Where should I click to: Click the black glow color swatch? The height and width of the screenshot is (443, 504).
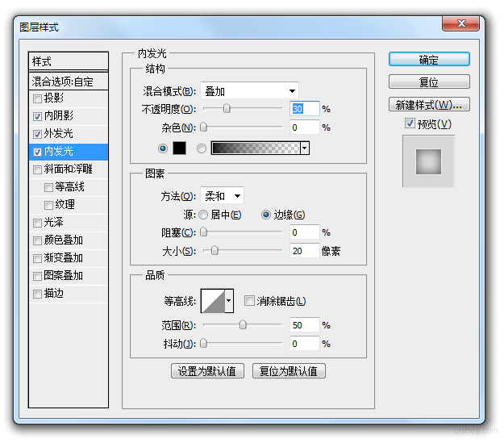(x=179, y=148)
